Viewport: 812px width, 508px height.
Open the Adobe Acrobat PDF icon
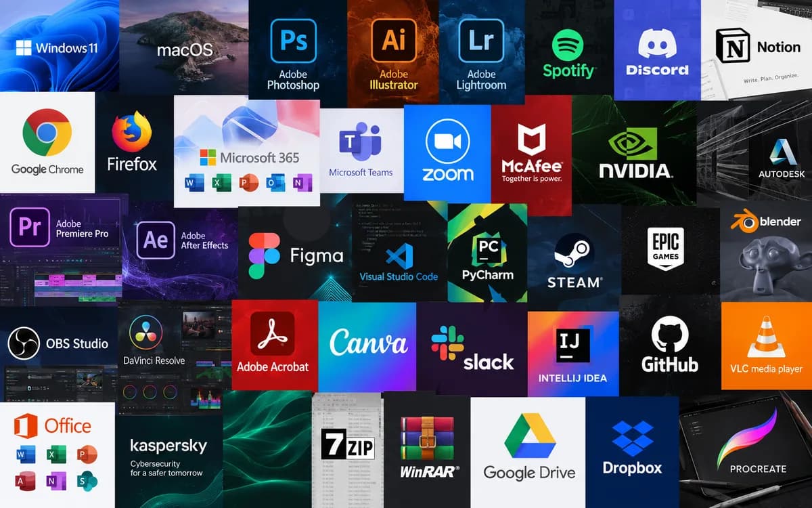[272, 333]
